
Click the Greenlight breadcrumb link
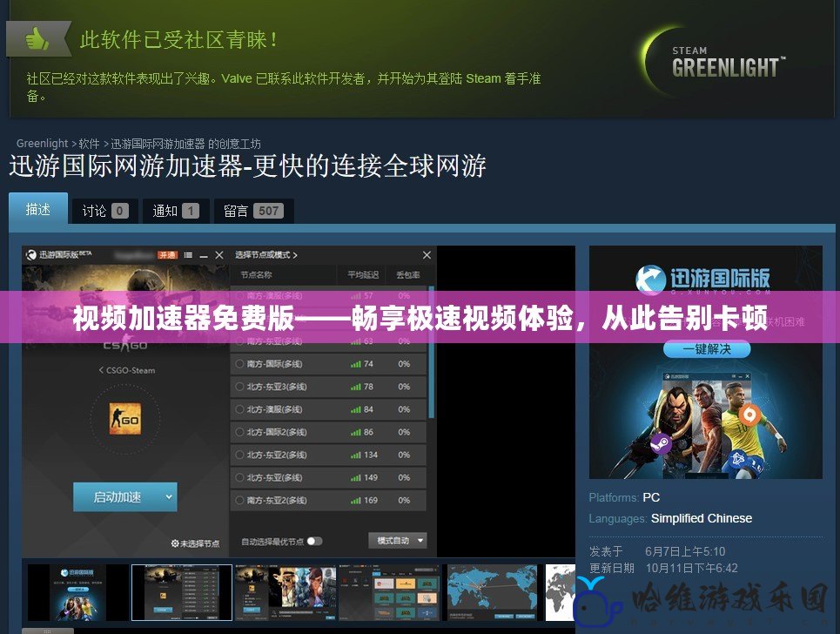pos(42,144)
